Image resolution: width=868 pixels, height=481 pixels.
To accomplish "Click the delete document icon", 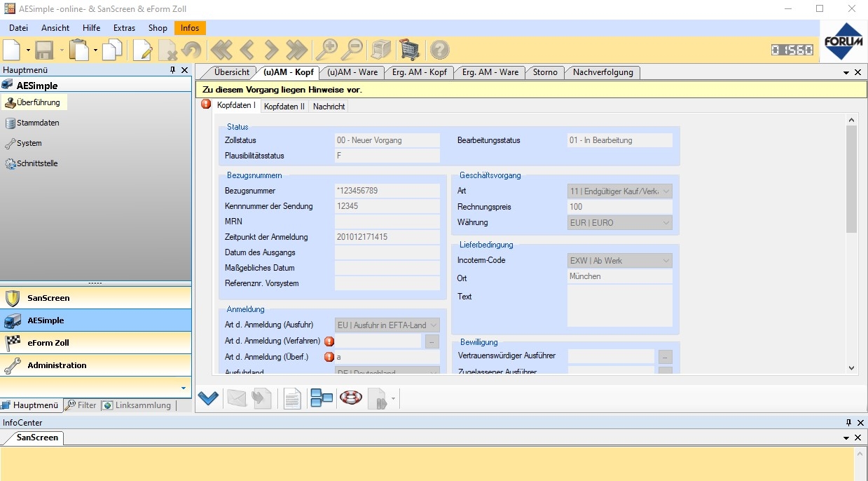I will coord(167,50).
